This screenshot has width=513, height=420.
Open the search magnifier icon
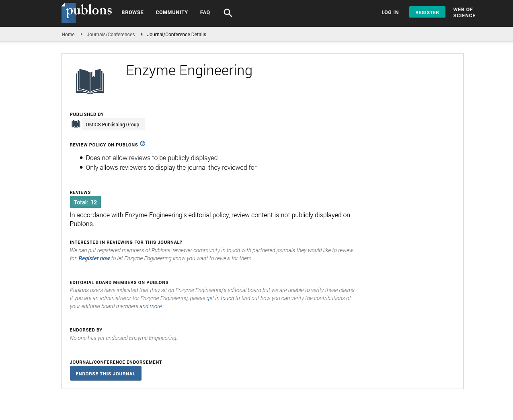[228, 13]
